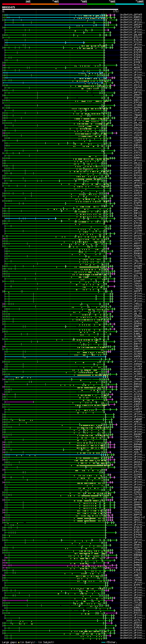This screenshot has width=146, height=644.
Task: Click on UniRef100_Q4U2V7
Action: coord(131,306)
